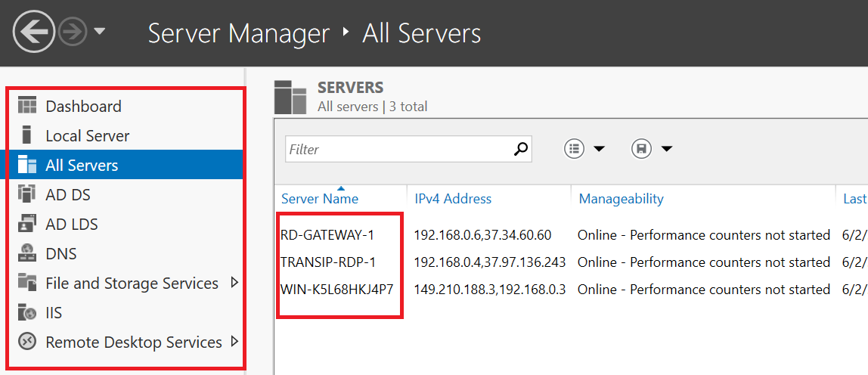Click the save query disk icon
This screenshot has height=375, width=868.
tap(642, 148)
